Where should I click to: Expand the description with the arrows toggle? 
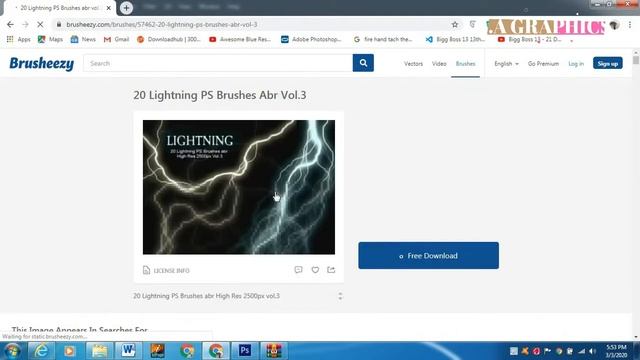click(340, 296)
